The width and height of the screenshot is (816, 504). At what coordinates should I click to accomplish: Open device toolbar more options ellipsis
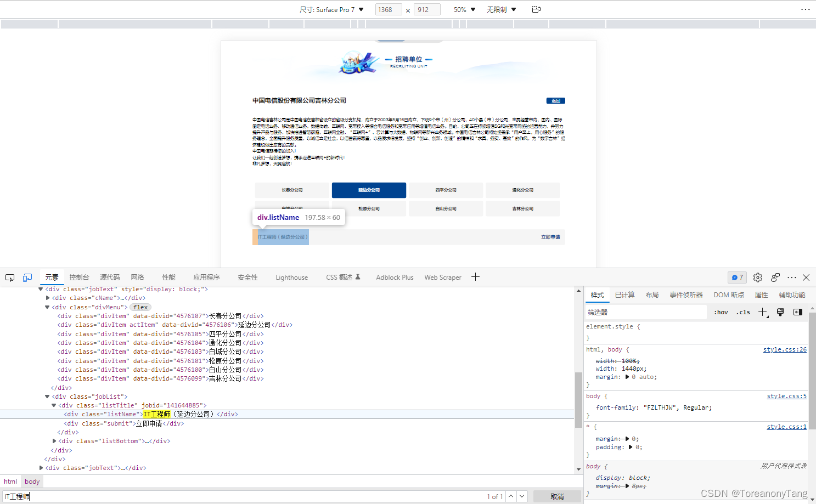point(805,9)
